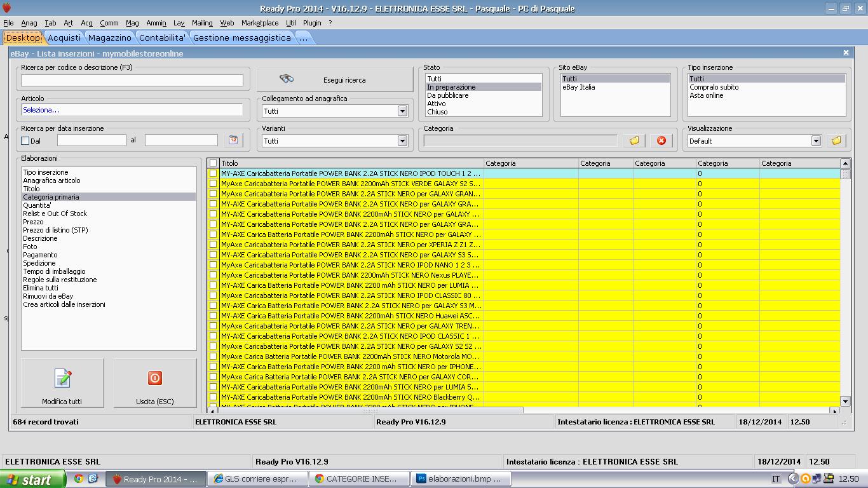Select Prezzo in the Elaborazioni list
The height and width of the screenshot is (488, 868).
point(33,222)
